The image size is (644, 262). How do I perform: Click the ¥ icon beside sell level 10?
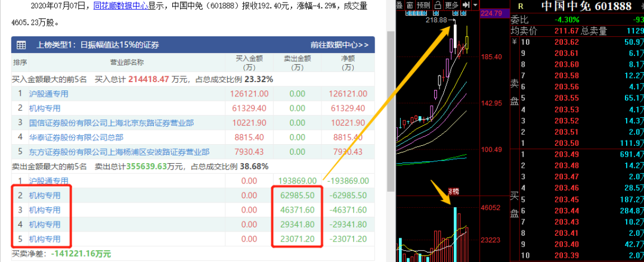pos(514,42)
